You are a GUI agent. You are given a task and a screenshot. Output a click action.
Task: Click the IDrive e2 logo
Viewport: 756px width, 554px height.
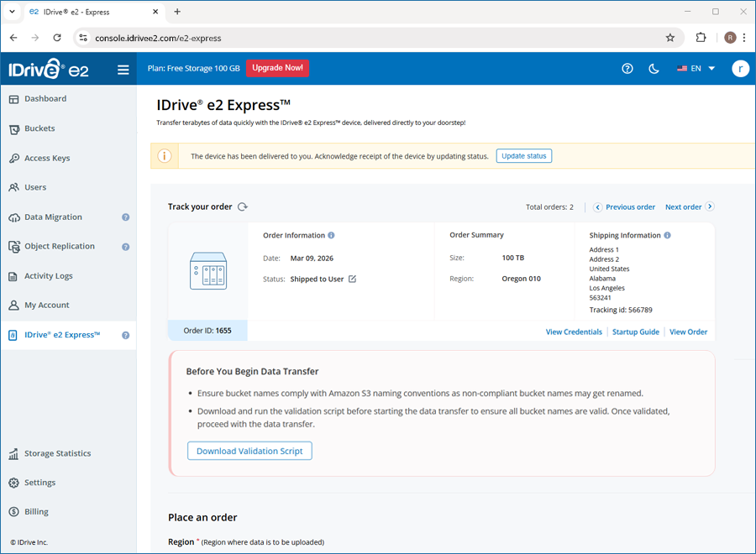(48, 70)
